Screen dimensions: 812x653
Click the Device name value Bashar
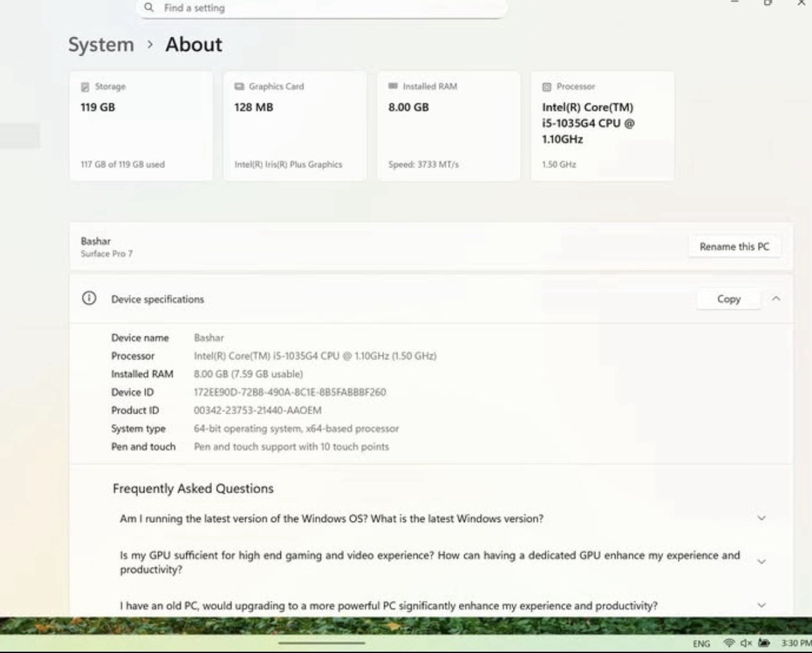click(x=209, y=338)
